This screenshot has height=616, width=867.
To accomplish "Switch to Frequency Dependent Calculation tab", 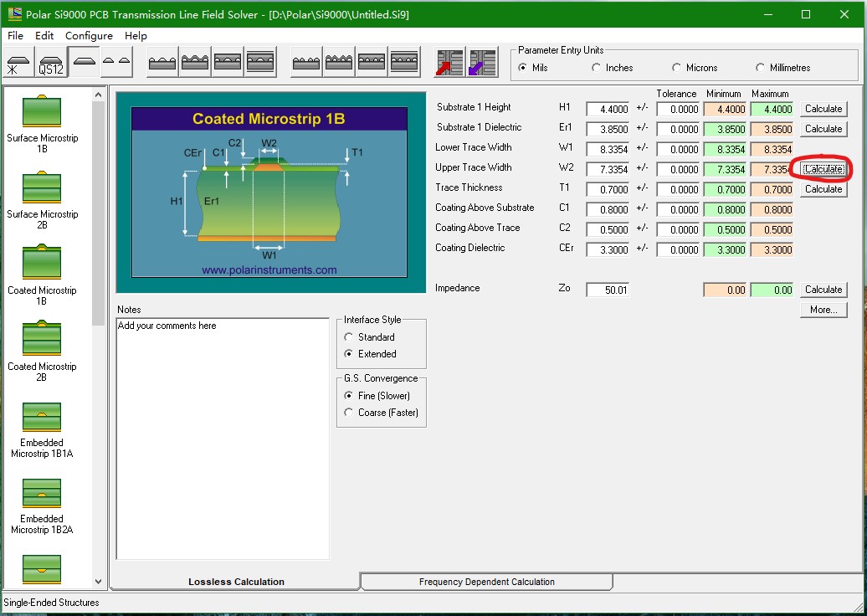I will [486, 582].
